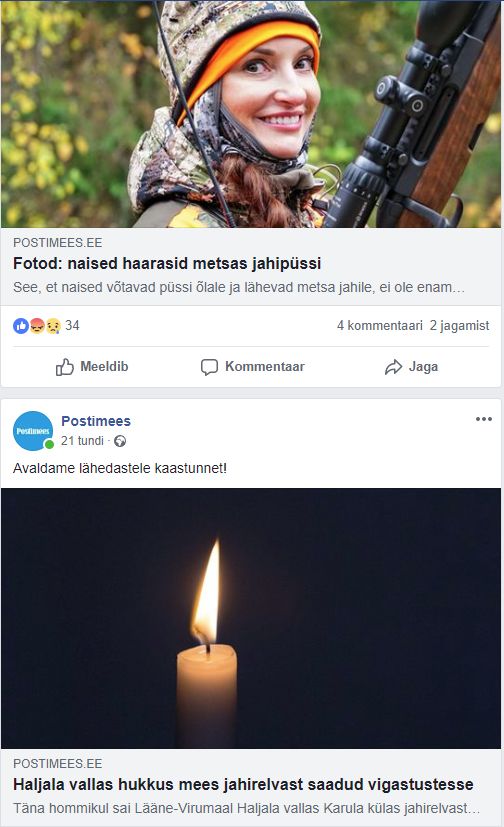Click the blue Like reaction icon

point(21,326)
